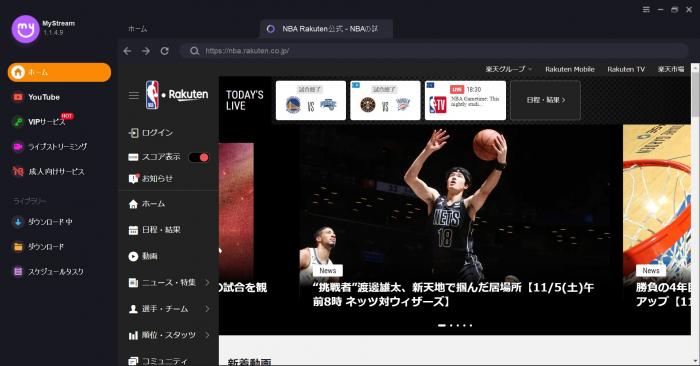This screenshot has height=366, width=700.
Task: Click the スケジュールタスク icon
Action: click(x=18, y=271)
